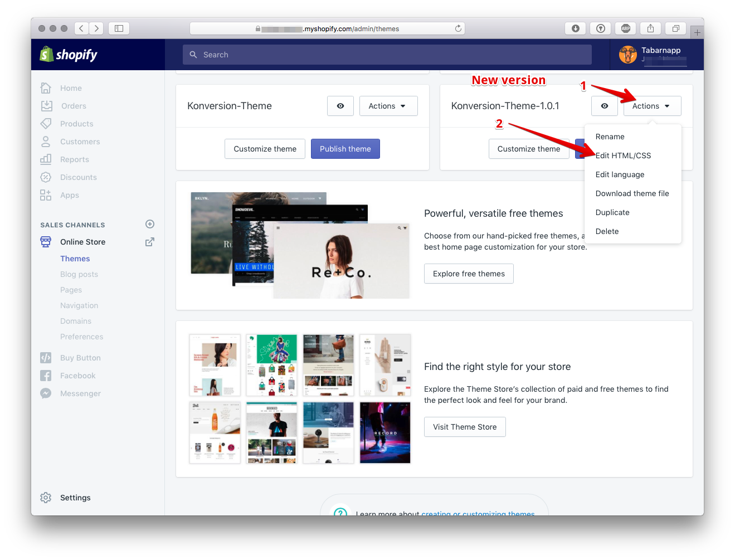The height and width of the screenshot is (560, 735).
Task: Open the Online Store channel
Action: tap(82, 242)
